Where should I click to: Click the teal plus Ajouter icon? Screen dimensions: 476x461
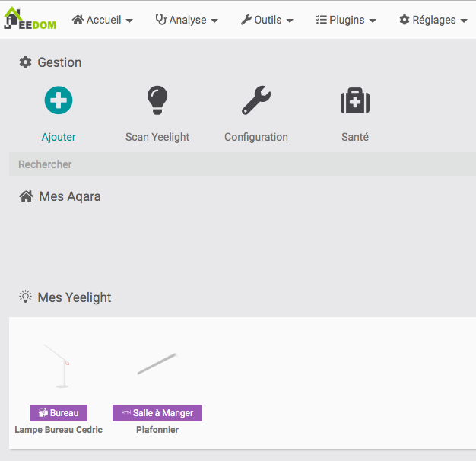(59, 100)
